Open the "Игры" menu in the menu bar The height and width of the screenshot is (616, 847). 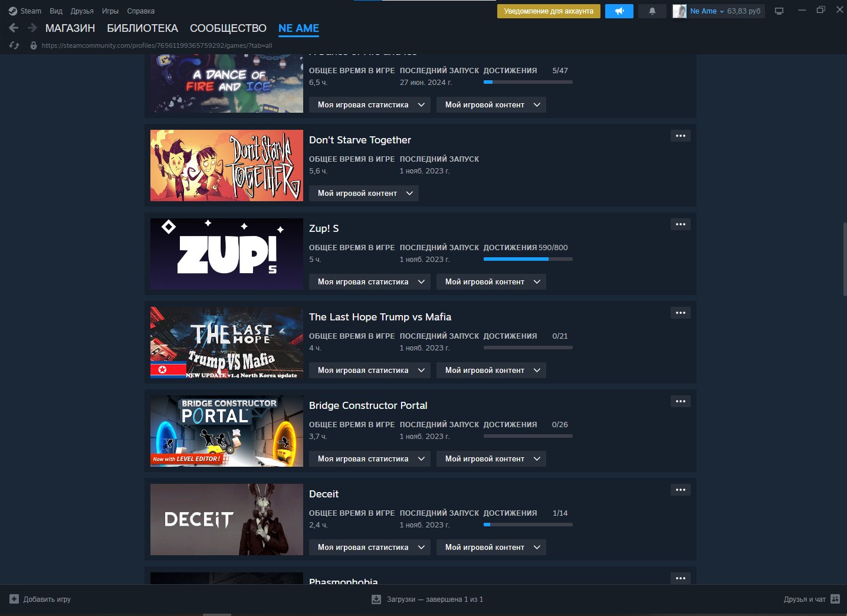(110, 11)
